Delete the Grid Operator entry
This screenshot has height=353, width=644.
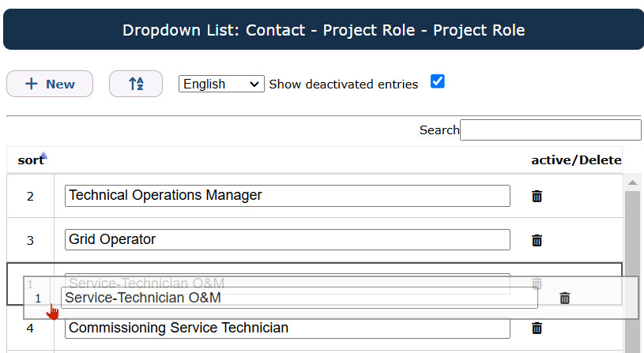click(x=537, y=240)
